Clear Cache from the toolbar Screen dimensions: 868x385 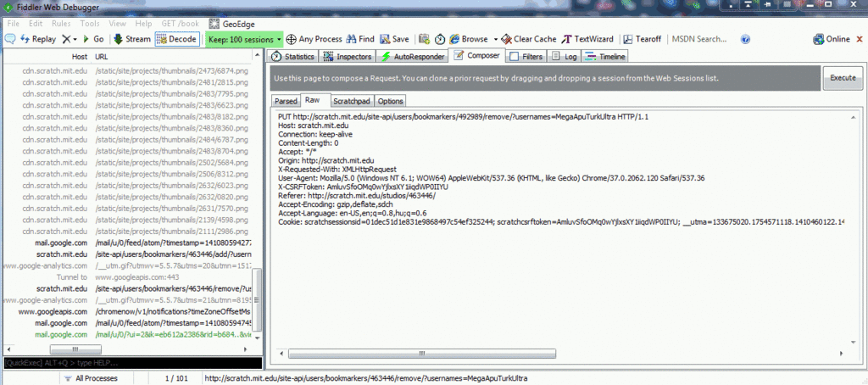coord(528,39)
